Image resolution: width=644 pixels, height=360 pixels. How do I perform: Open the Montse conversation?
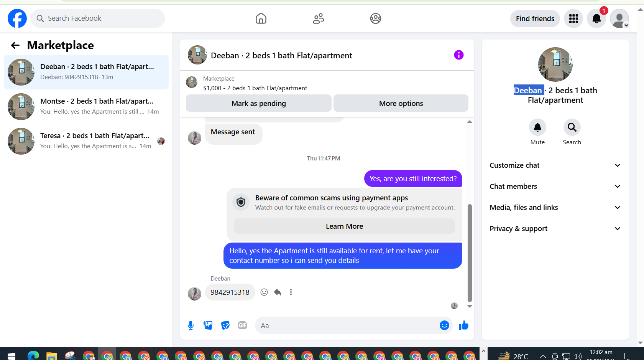86,107
